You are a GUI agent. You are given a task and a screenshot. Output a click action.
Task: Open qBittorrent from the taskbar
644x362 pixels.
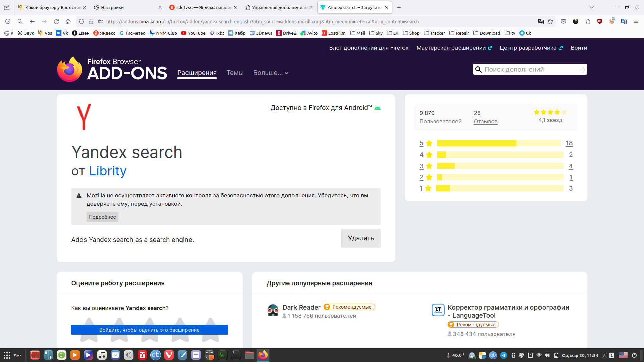pyautogui.click(x=156, y=355)
